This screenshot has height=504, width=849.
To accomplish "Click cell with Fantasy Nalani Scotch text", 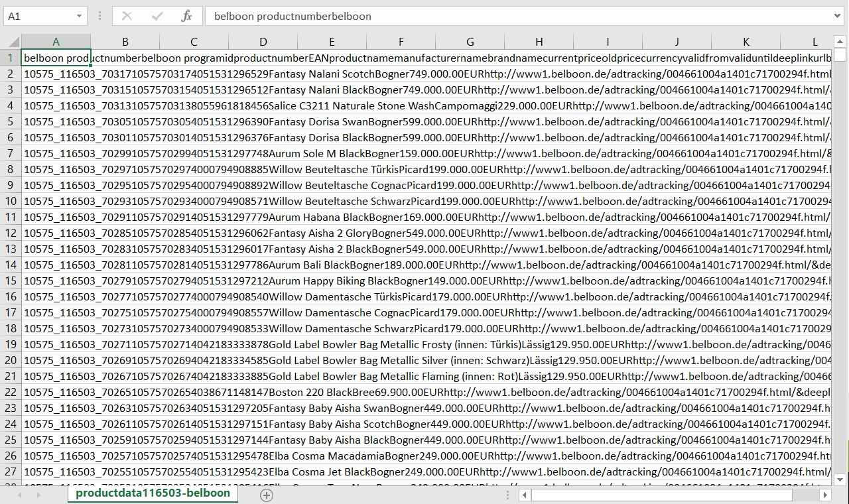I will pyautogui.click(x=56, y=74).
